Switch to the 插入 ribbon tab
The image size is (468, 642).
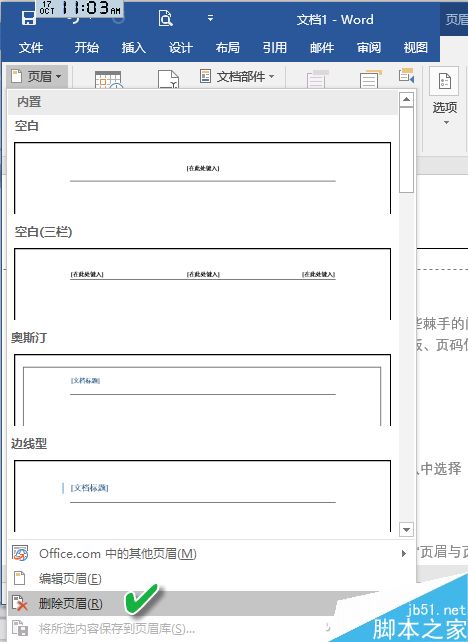click(x=133, y=47)
